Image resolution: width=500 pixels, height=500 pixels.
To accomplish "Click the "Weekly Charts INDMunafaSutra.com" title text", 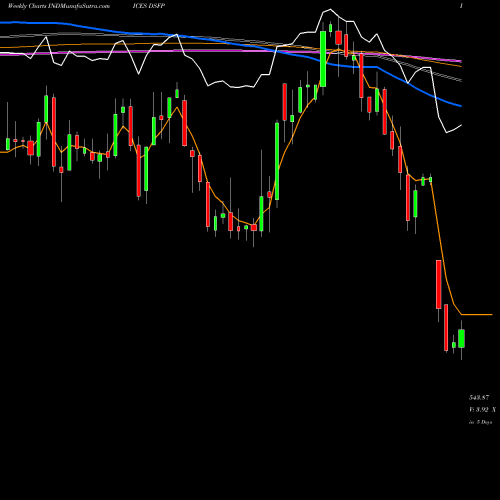I will click(x=59, y=6).
